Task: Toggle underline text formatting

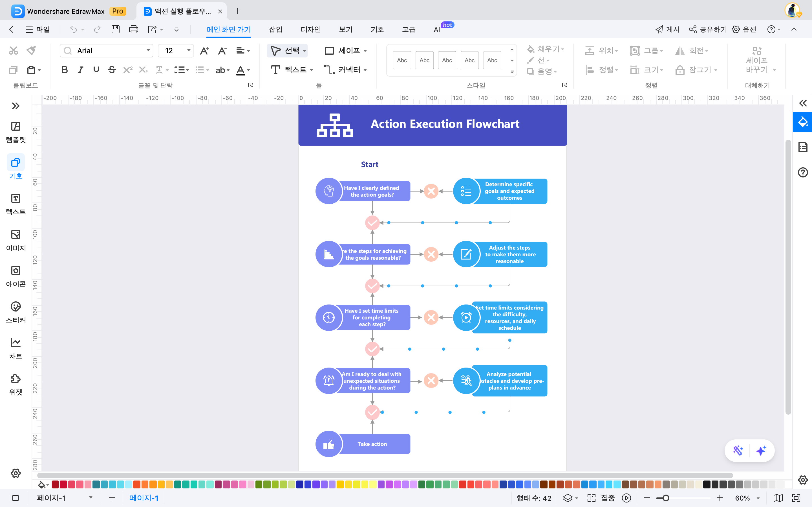Action: pos(96,70)
